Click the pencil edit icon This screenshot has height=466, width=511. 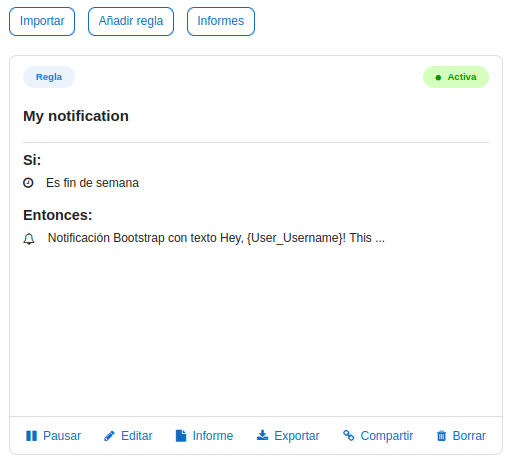tap(109, 436)
